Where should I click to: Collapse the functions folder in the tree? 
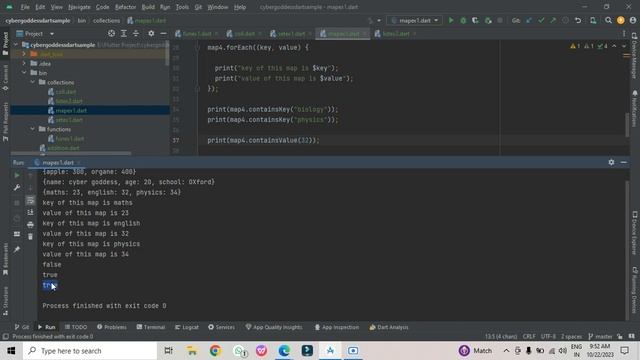pos(33,129)
